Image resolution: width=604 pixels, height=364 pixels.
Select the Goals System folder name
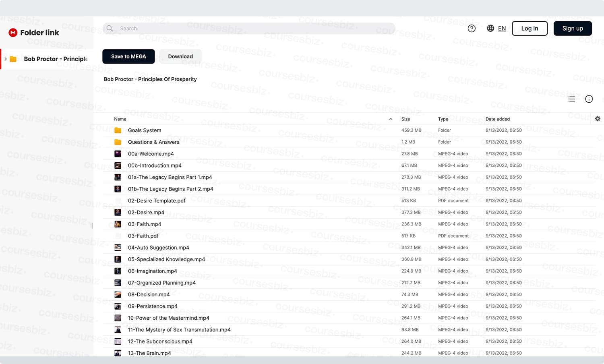145,130
